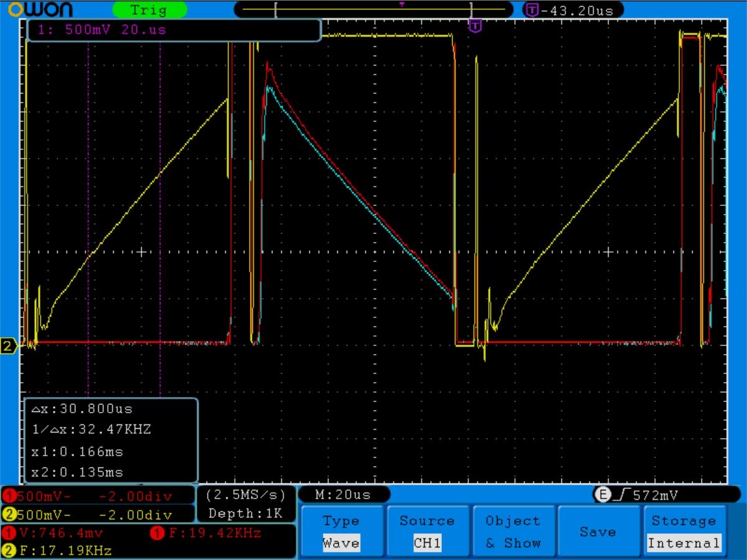
Task: Select the Object & Show menu item
Action: click(x=513, y=531)
